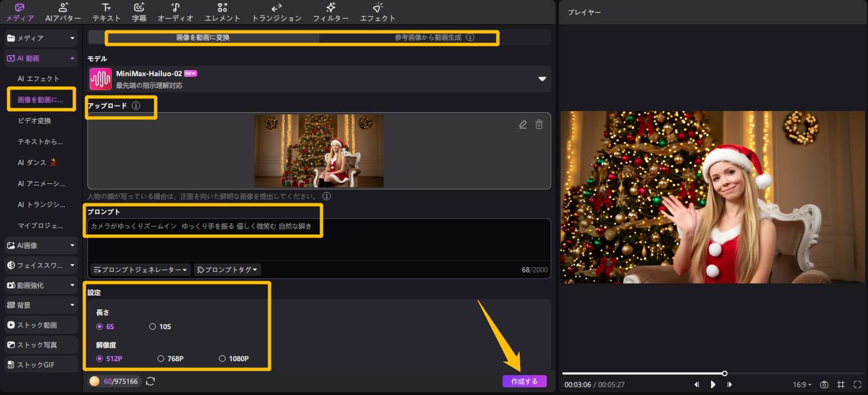Select ビデオ変換 in the sidebar

pyautogui.click(x=34, y=120)
